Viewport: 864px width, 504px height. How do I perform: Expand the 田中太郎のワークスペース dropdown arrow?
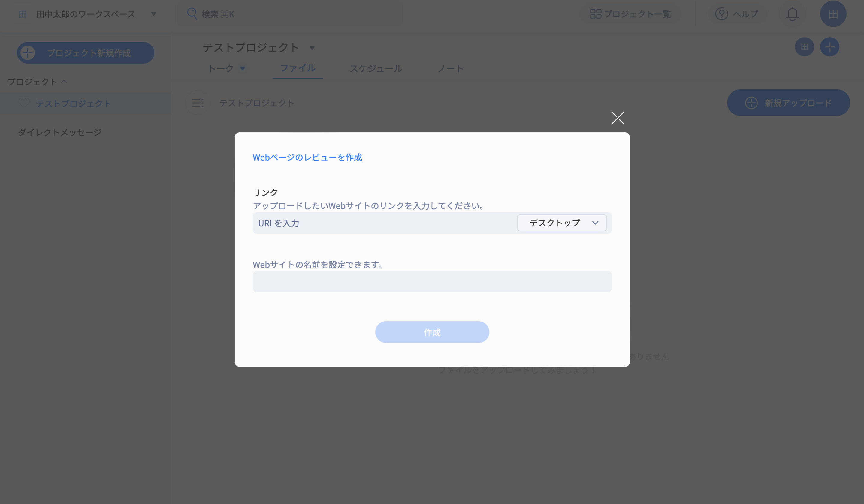coord(154,14)
